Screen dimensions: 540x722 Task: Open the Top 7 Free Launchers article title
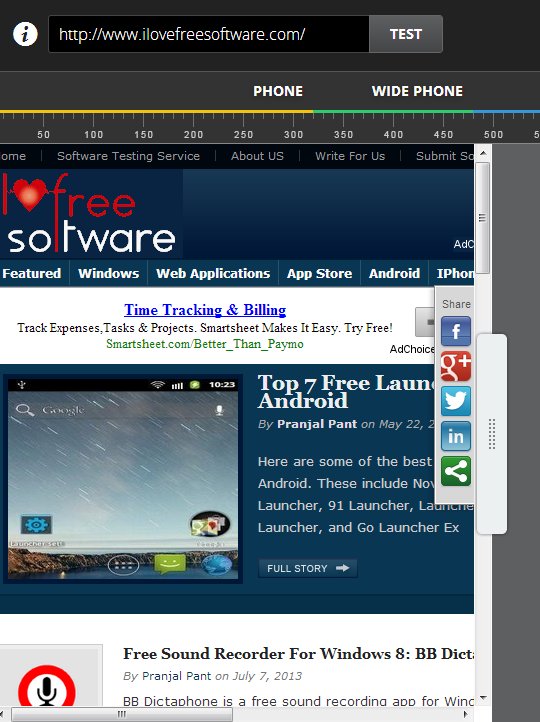point(346,391)
